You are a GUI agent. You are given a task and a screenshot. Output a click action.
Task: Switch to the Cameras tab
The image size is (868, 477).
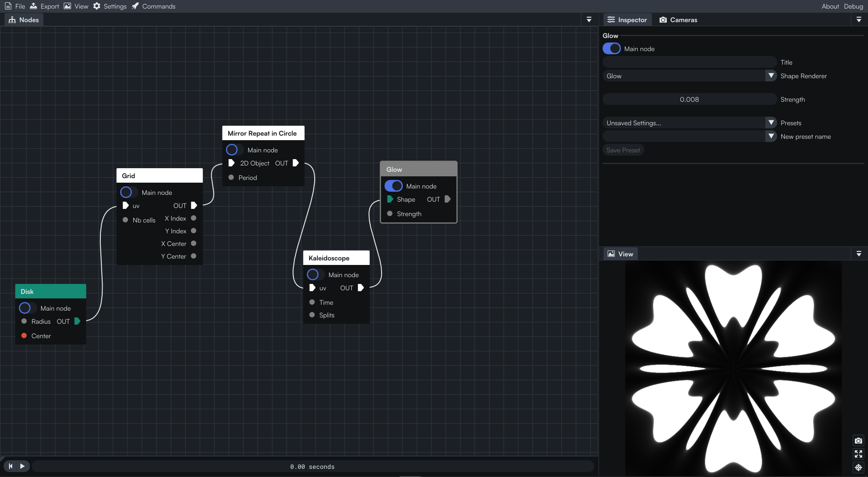pyautogui.click(x=679, y=20)
